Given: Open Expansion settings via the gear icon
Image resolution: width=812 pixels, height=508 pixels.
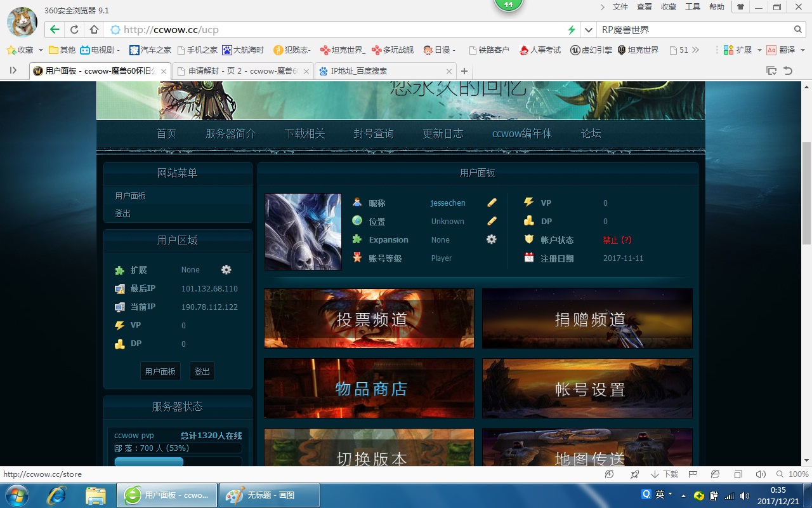Looking at the screenshot, I should pos(490,239).
